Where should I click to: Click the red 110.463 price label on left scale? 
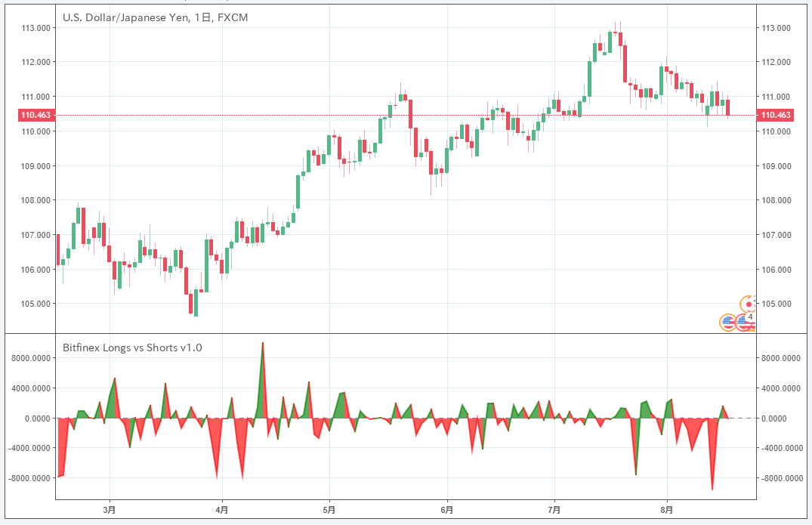coord(36,115)
